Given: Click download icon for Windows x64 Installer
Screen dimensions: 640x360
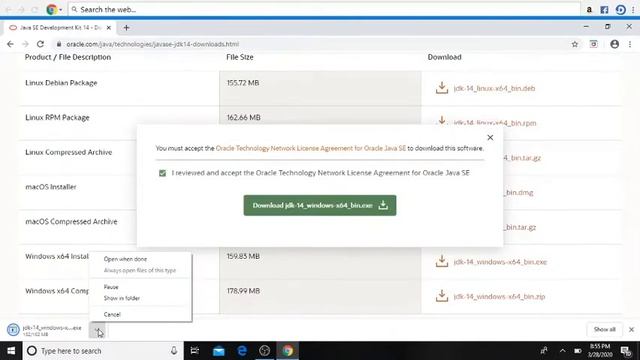Looking at the screenshot, I should pyautogui.click(x=442, y=261).
